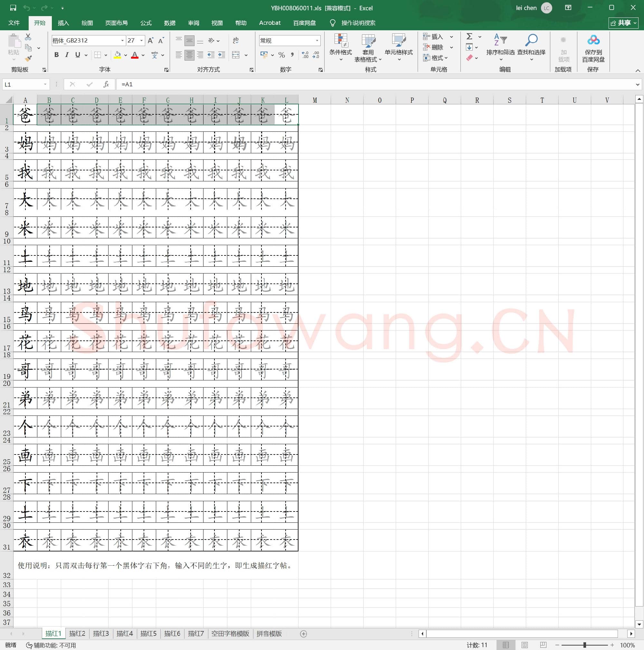The image size is (644, 650).
Task: Click the AutoSum sigma icon
Action: pos(469,36)
